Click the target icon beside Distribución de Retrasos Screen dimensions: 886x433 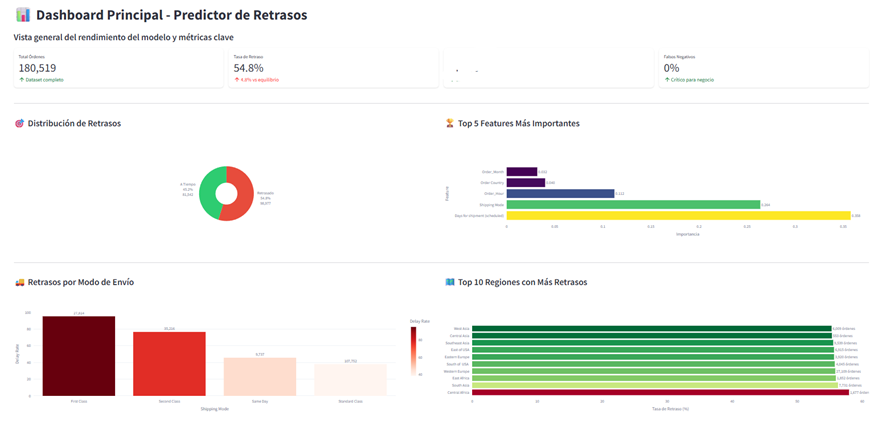(19, 124)
